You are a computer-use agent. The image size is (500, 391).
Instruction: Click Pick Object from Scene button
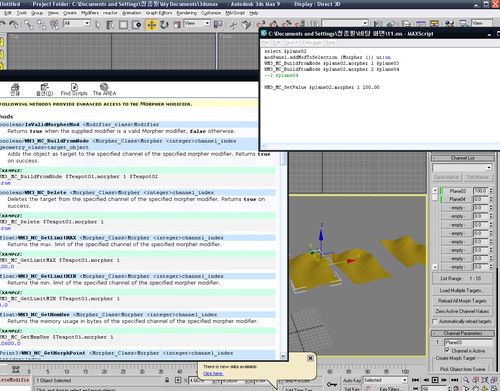pos(462,369)
